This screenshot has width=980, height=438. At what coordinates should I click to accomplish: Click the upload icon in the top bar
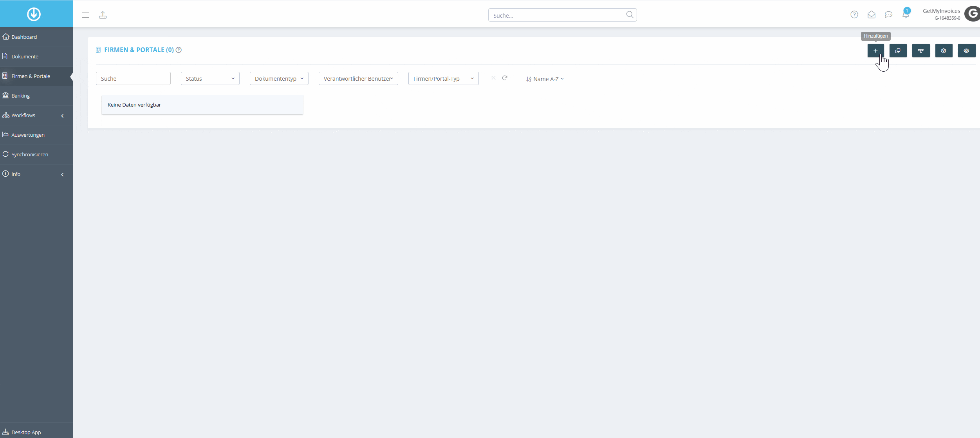pos(103,15)
